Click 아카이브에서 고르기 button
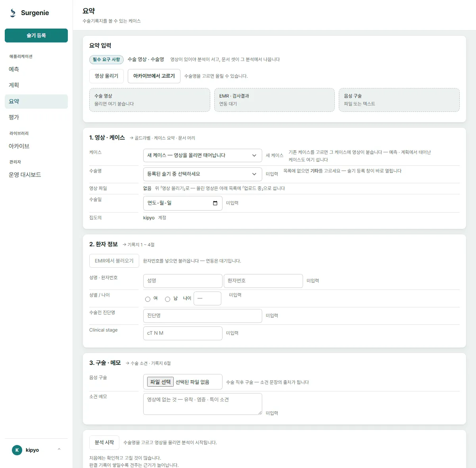 tap(154, 76)
